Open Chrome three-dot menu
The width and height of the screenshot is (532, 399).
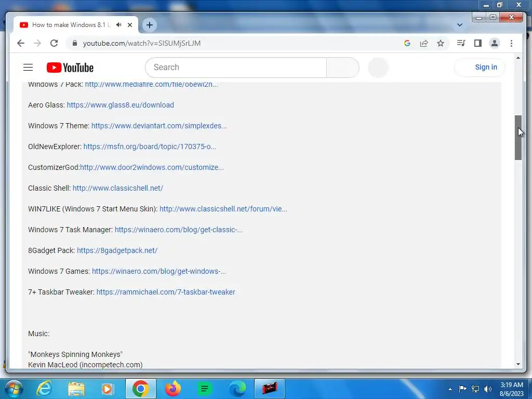pyautogui.click(x=511, y=43)
